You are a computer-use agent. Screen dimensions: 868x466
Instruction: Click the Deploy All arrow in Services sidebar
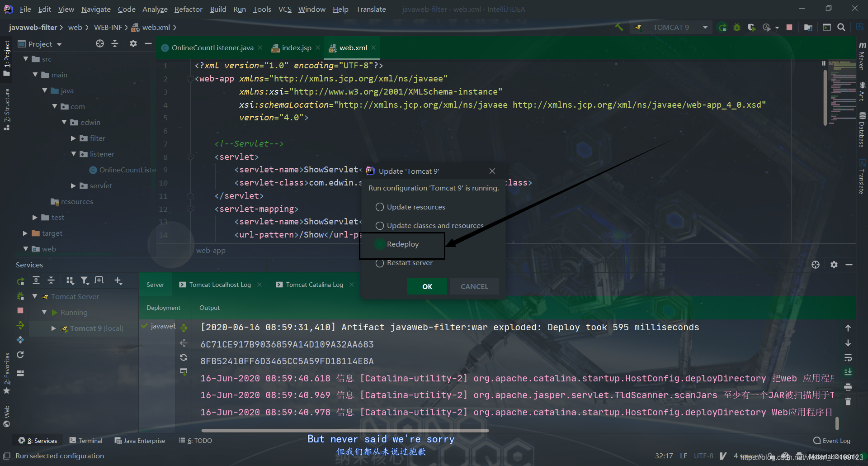(x=20, y=325)
